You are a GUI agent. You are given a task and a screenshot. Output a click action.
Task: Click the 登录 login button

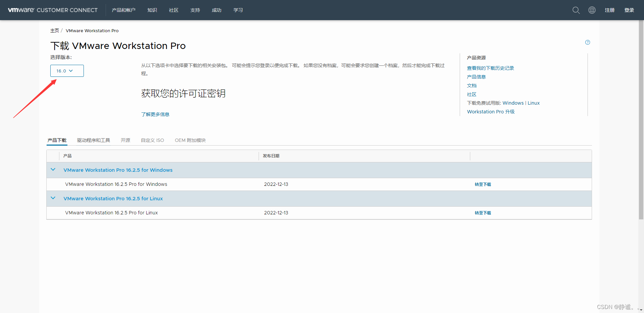coord(629,10)
